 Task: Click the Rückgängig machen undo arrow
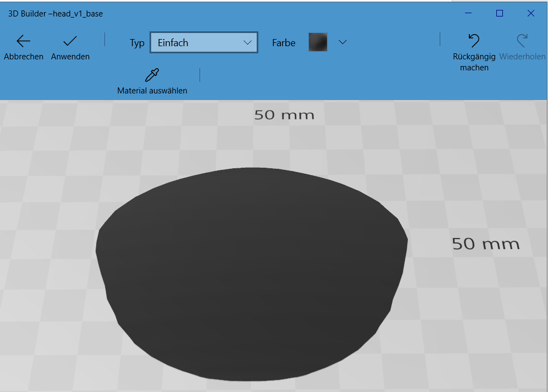click(474, 41)
